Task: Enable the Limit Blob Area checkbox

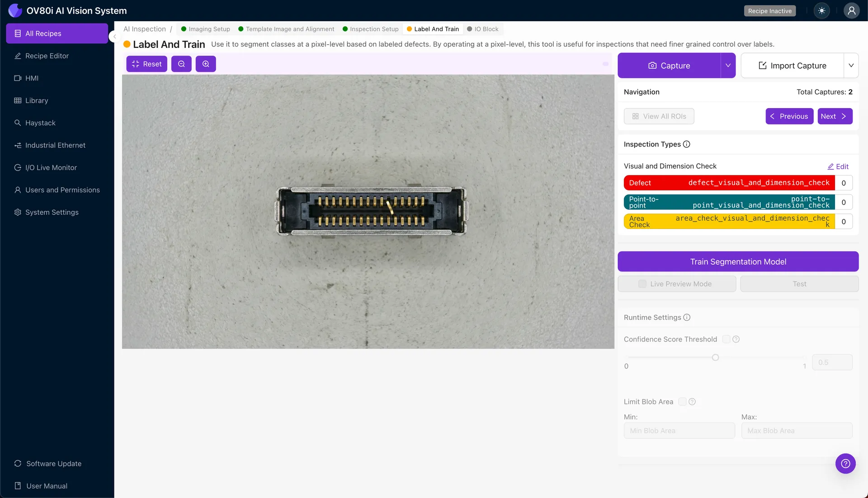Action: [x=682, y=402]
